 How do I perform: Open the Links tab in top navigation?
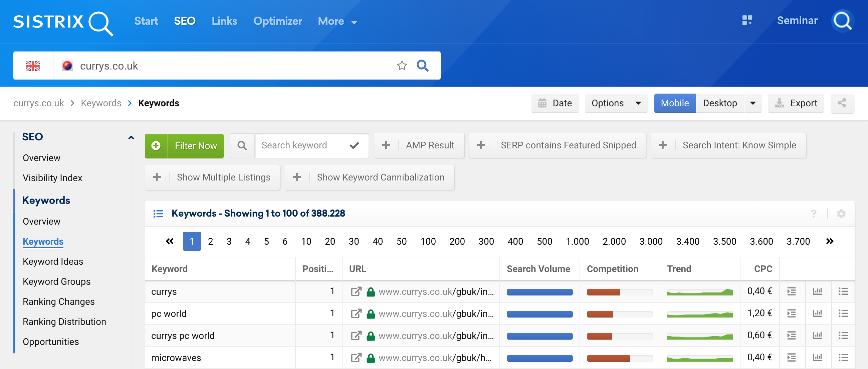[224, 21]
